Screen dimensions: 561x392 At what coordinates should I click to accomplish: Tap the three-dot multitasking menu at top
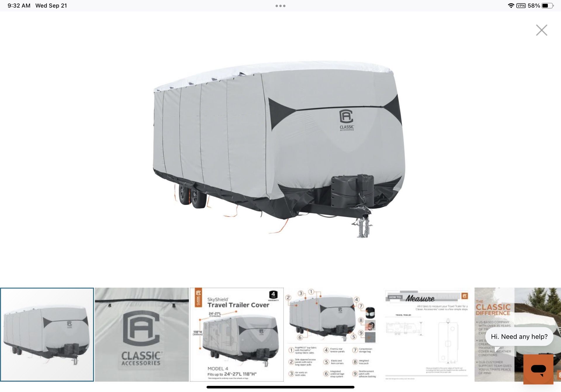coord(280,6)
